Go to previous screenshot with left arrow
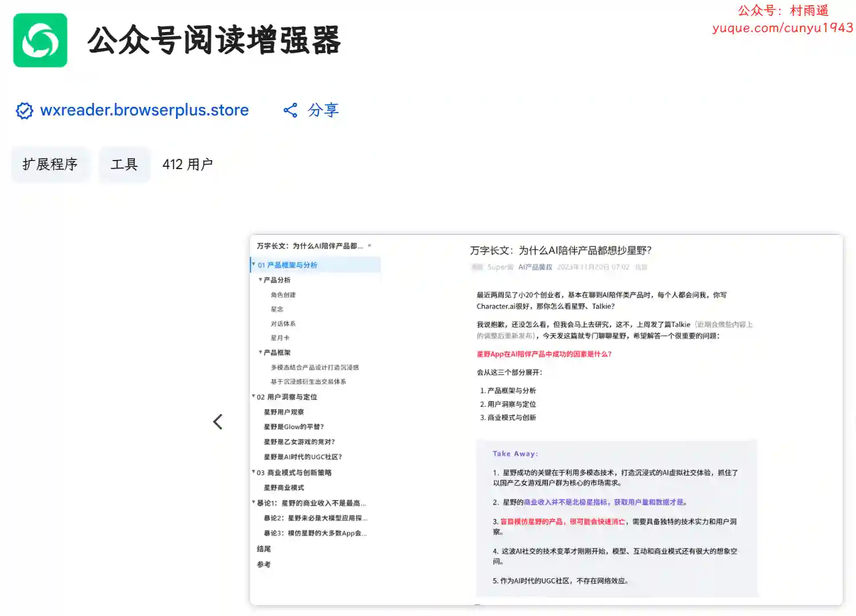856x616 pixels. tap(218, 422)
